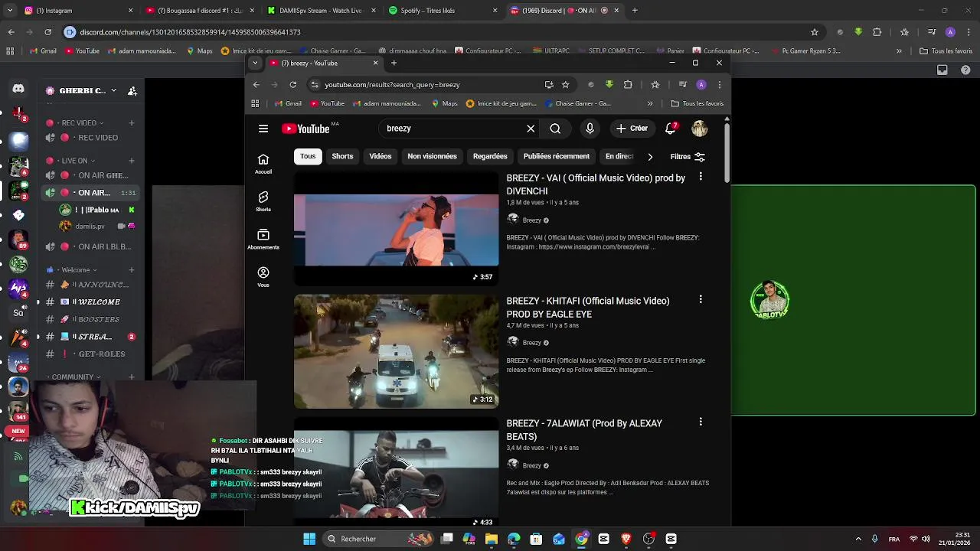Open the Chrome three-dot menu in YouTube window

tap(719, 85)
